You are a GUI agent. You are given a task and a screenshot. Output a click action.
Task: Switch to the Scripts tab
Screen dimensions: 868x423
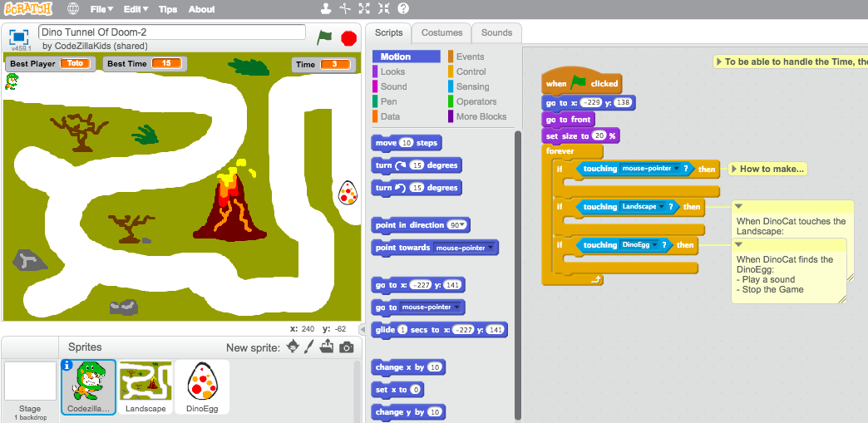click(389, 32)
